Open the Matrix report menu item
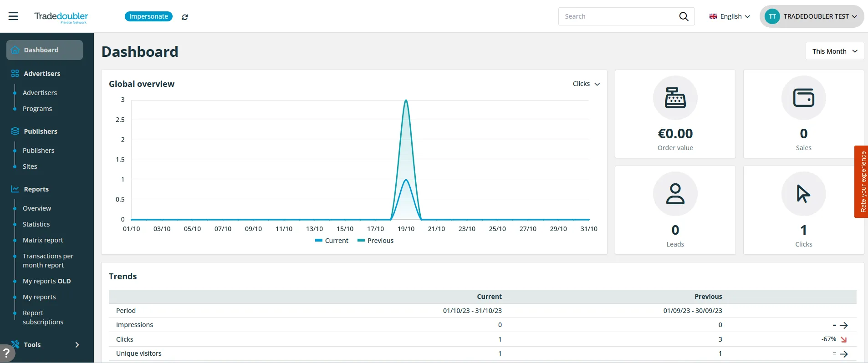 [x=43, y=240]
